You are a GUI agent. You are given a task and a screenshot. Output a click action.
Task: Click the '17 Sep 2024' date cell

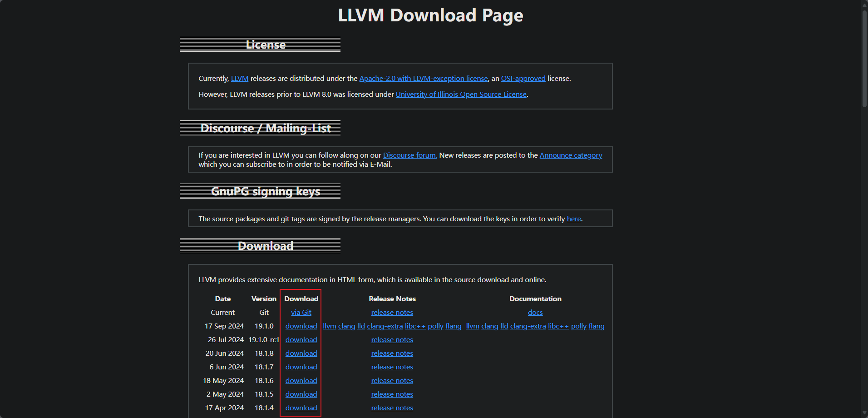[x=224, y=326]
